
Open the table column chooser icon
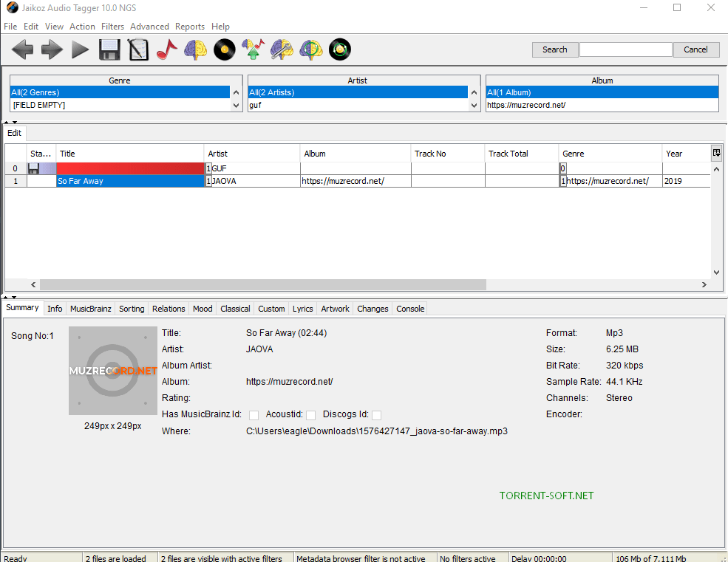tap(716, 153)
